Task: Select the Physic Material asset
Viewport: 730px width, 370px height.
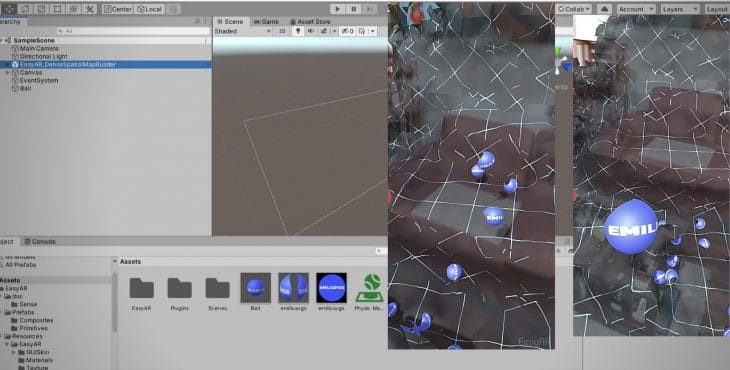Action: click(x=370, y=292)
